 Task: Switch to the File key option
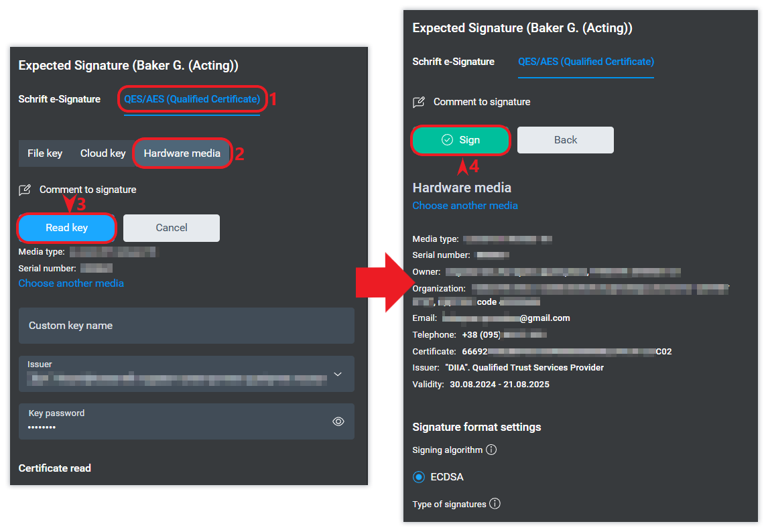(x=45, y=153)
